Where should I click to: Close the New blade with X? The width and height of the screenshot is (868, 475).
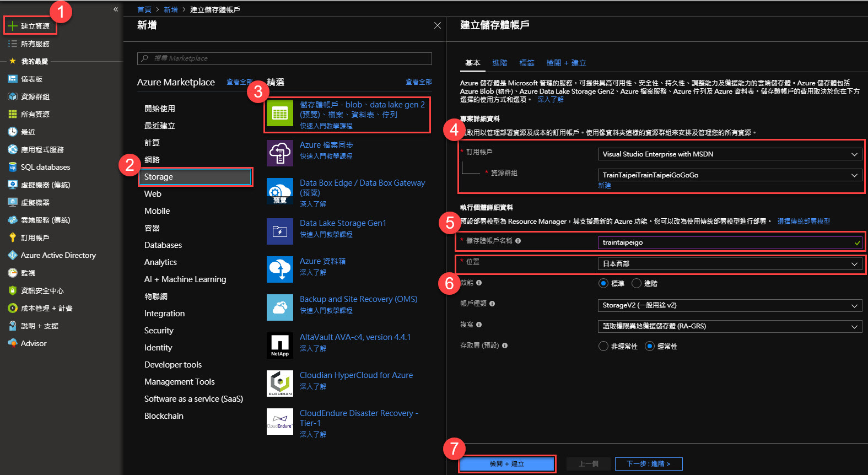(x=438, y=25)
